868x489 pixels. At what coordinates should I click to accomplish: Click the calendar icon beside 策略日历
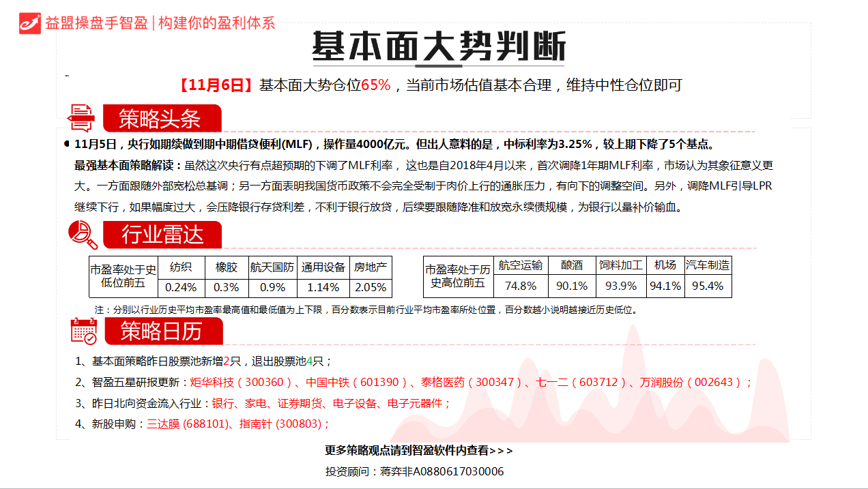pyautogui.click(x=84, y=331)
